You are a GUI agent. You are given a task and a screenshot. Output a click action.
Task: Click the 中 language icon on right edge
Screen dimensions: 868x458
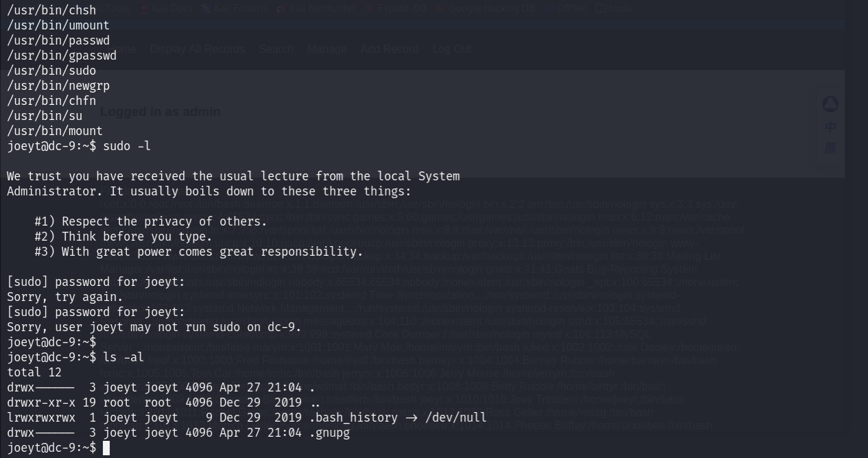pos(830,128)
